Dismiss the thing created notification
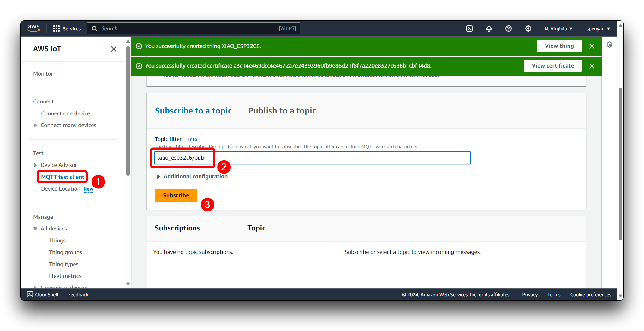The width and height of the screenshot is (644, 331). [592, 46]
